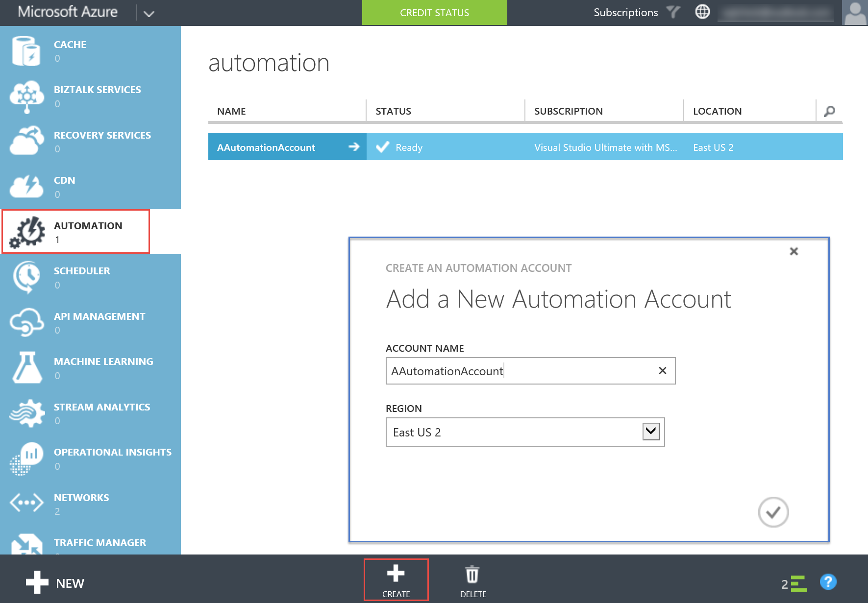This screenshot has width=868, height=603.
Task: Open the Scheduler clock icon
Action: 26,277
